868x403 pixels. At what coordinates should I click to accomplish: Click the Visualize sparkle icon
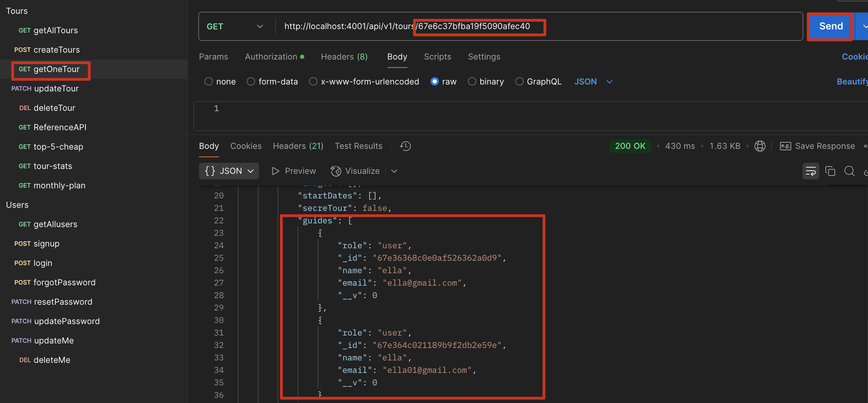click(x=336, y=171)
